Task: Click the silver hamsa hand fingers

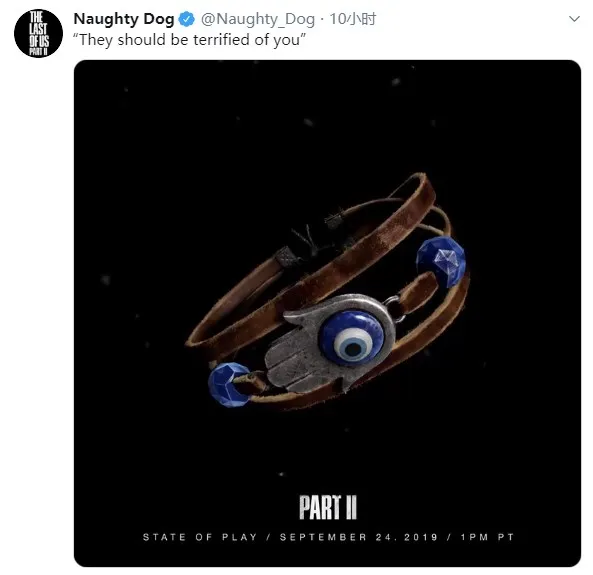Action: (x=293, y=367)
